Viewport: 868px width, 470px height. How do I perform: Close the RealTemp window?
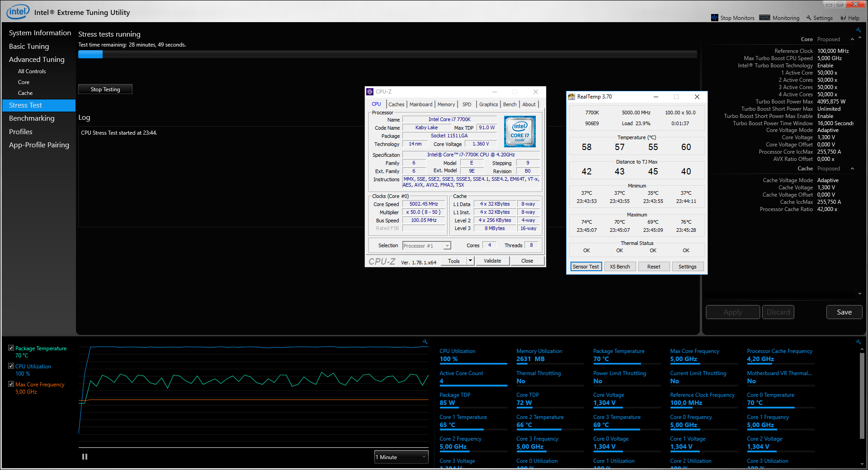(697, 97)
